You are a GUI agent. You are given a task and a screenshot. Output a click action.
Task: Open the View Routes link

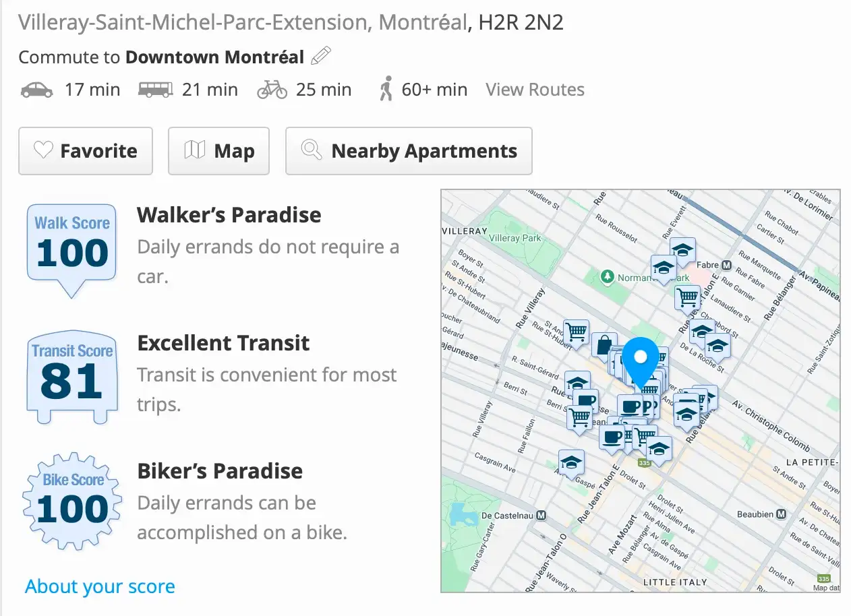tap(535, 90)
